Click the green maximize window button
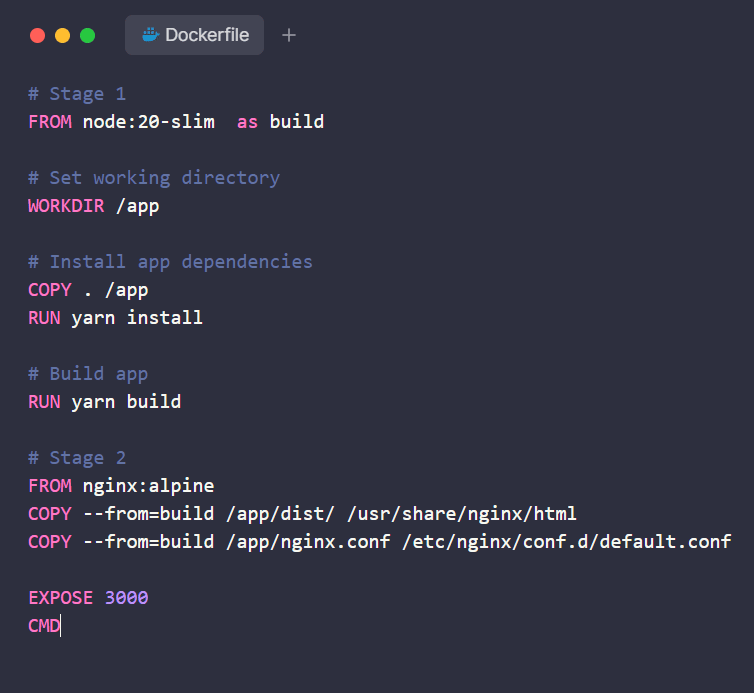 click(87, 35)
